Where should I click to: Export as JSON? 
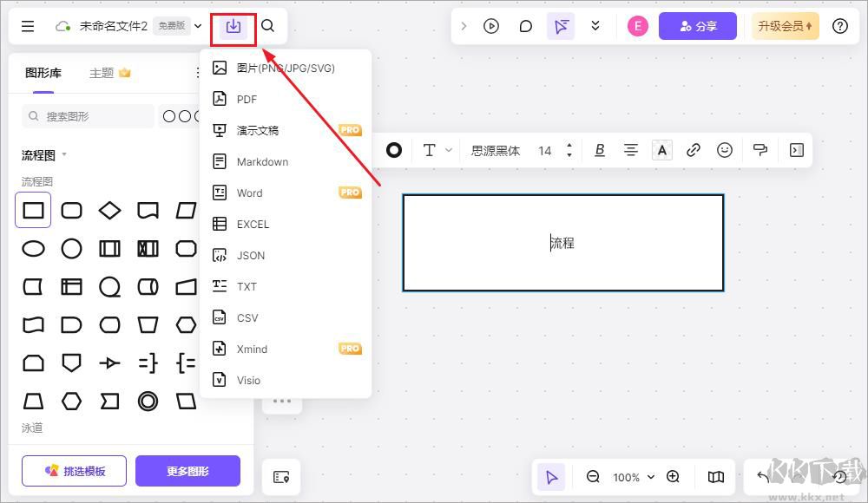point(286,256)
